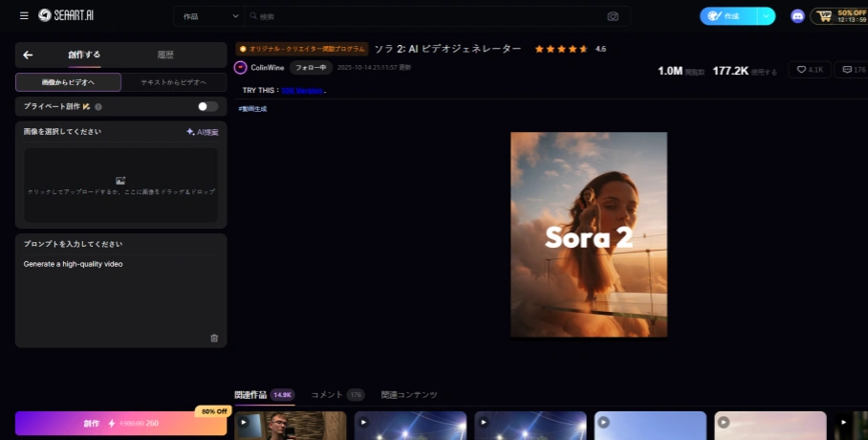The height and width of the screenshot is (440, 868).
Task: Switch to the 創作する tab
Action: [84, 55]
